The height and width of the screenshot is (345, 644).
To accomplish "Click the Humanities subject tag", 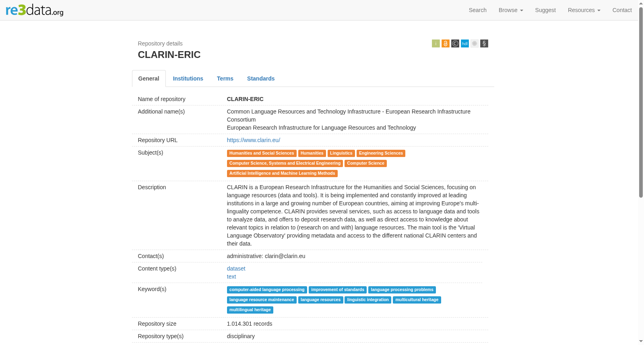I will pyautogui.click(x=312, y=153).
